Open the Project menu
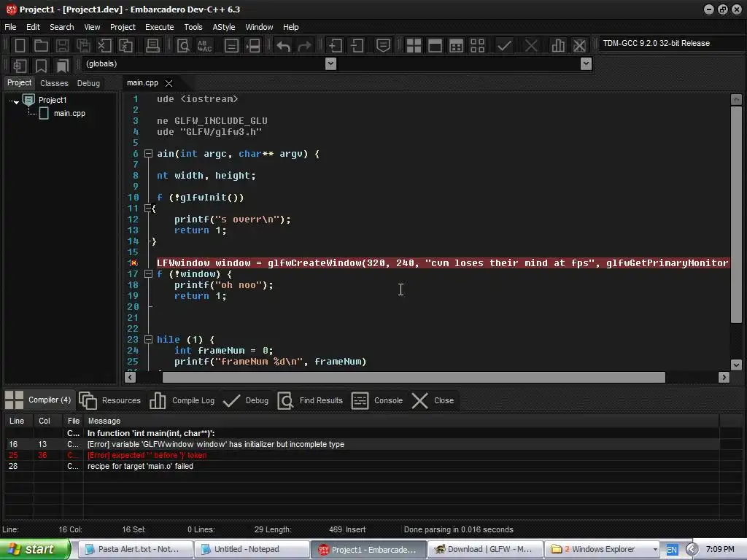This screenshot has width=747, height=560. pos(123,27)
